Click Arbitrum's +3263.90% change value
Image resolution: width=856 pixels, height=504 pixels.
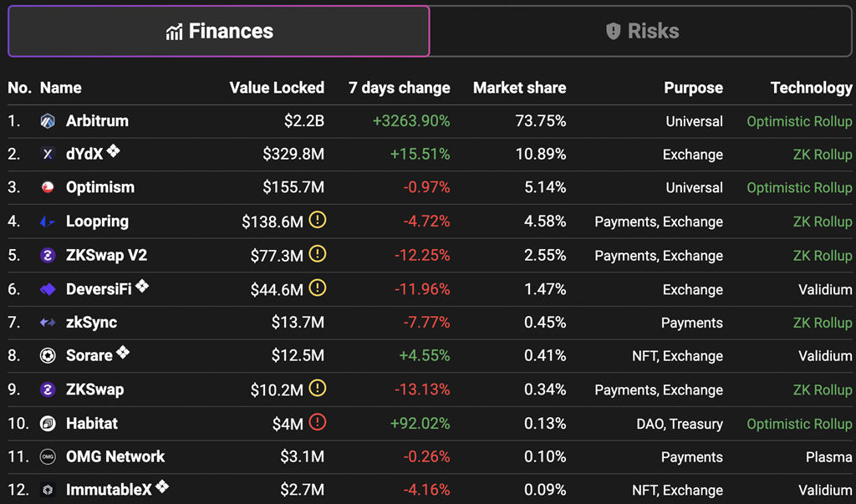(411, 121)
